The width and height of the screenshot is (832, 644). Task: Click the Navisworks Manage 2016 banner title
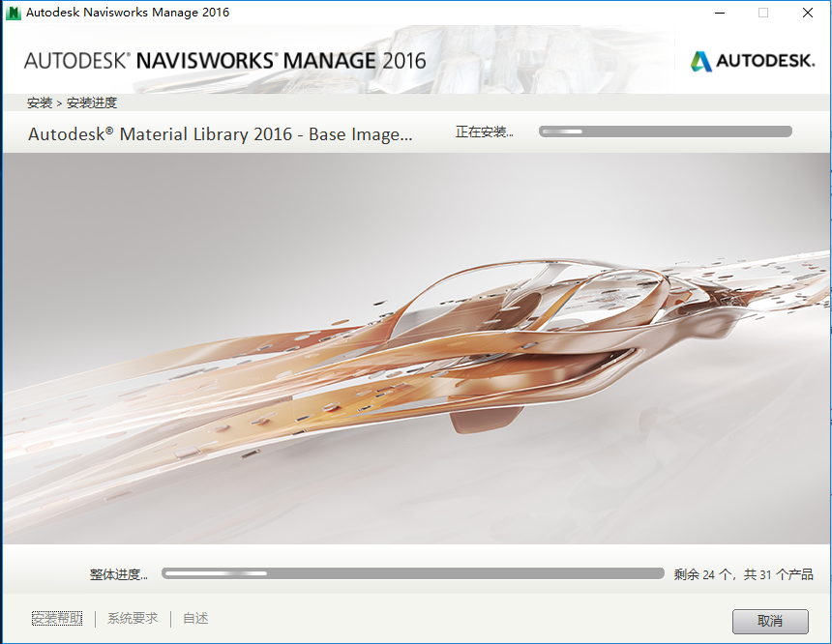pos(224,61)
